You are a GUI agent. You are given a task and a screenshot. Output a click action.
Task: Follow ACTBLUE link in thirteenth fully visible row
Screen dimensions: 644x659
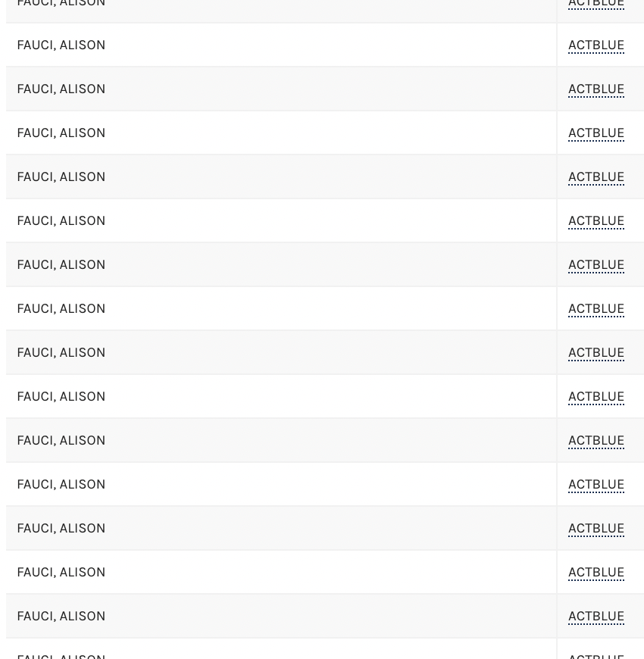(x=596, y=573)
